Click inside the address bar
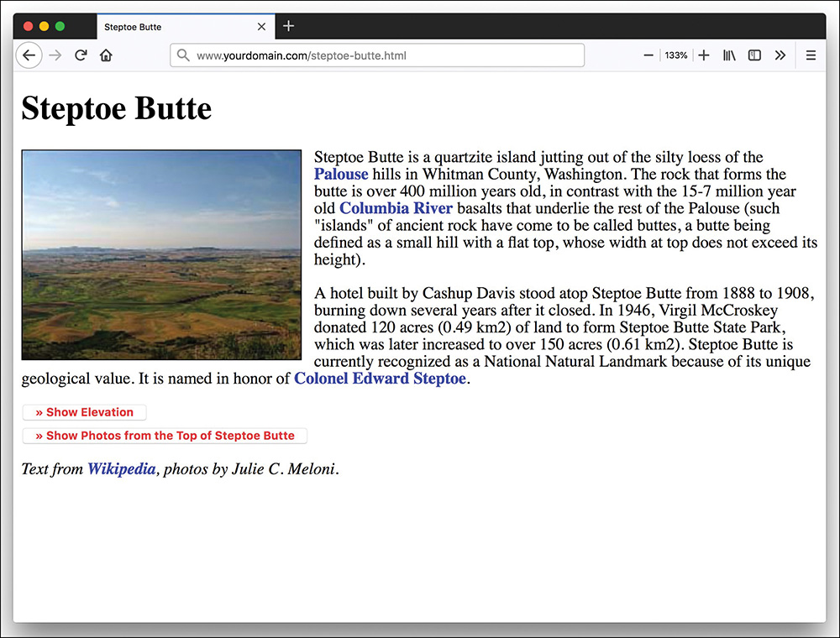The height and width of the screenshot is (638, 840). point(378,55)
